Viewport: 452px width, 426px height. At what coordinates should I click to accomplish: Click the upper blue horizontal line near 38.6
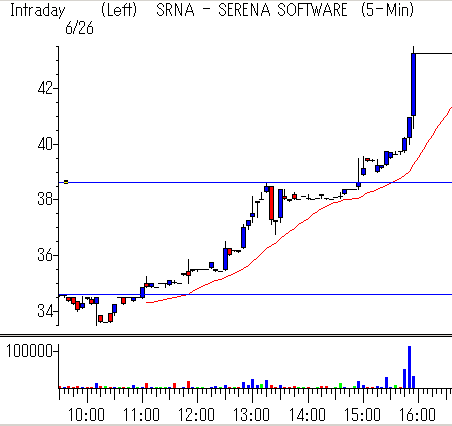pos(255,183)
